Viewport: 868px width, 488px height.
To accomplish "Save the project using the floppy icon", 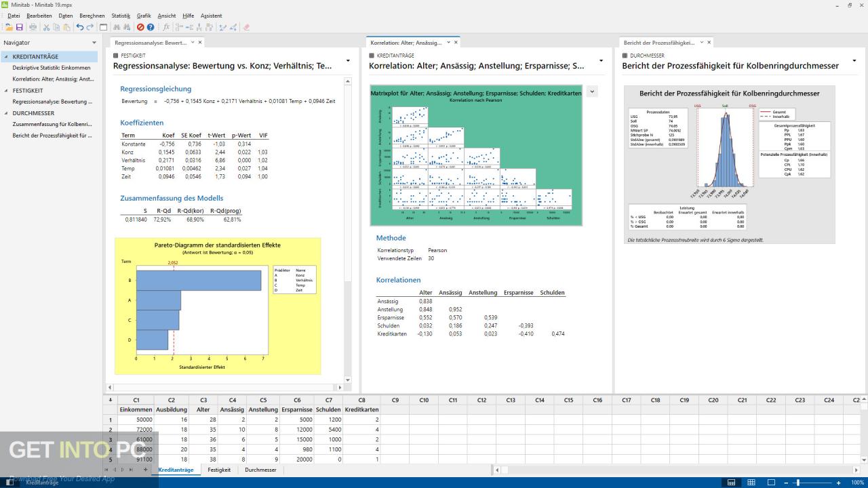I will pos(19,27).
